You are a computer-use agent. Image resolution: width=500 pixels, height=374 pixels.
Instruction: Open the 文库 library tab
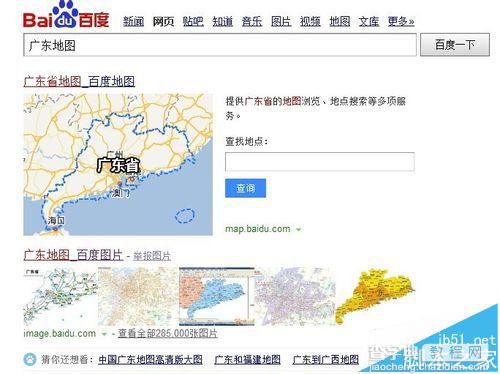369,22
